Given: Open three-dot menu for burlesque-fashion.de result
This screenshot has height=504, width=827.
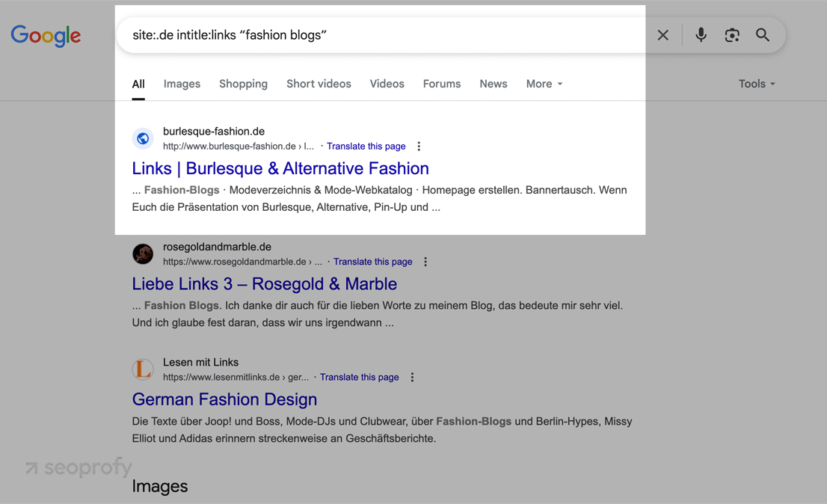Looking at the screenshot, I should click(419, 146).
